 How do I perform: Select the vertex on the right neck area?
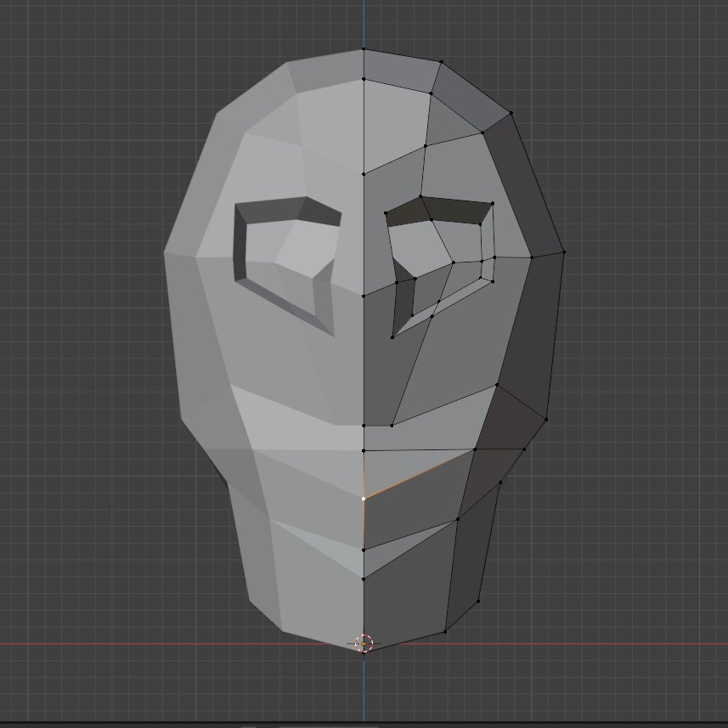click(x=477, y=601)
